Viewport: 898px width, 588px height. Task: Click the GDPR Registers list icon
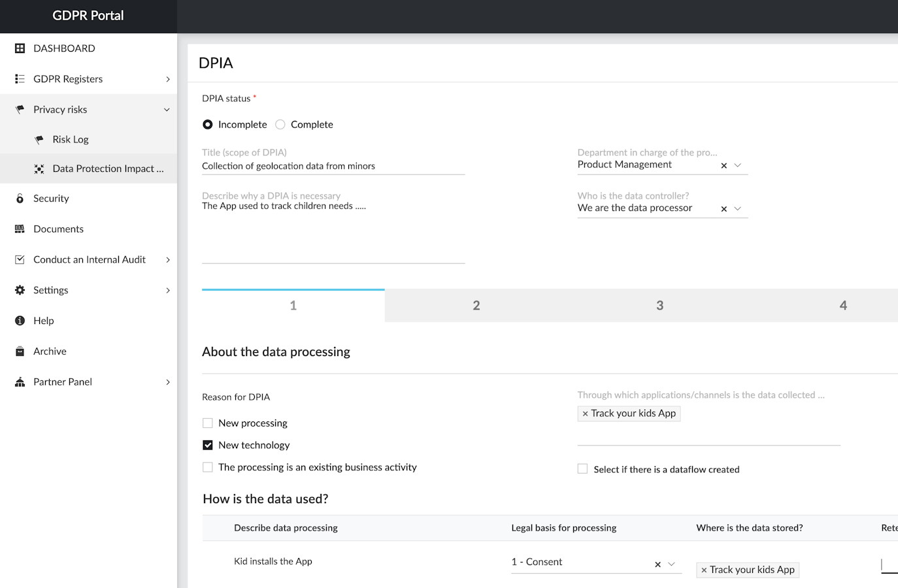[20, 79]
